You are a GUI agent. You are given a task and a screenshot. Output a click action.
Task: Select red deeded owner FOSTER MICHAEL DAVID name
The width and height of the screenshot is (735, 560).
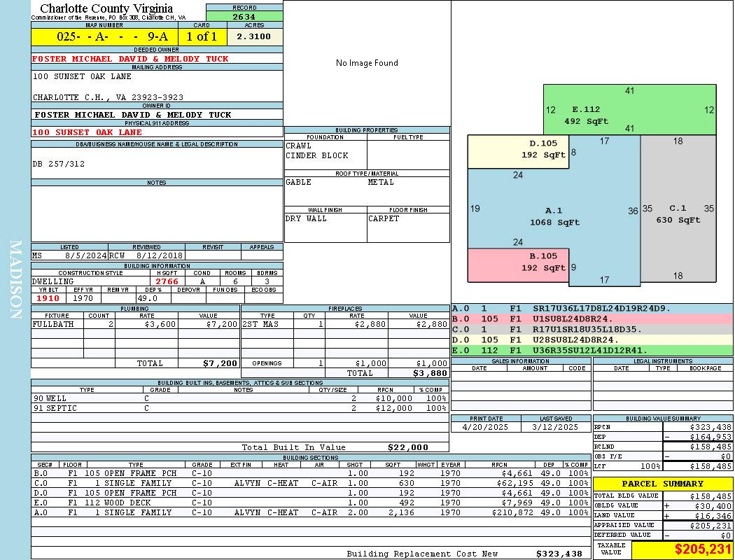coord(129,59)
